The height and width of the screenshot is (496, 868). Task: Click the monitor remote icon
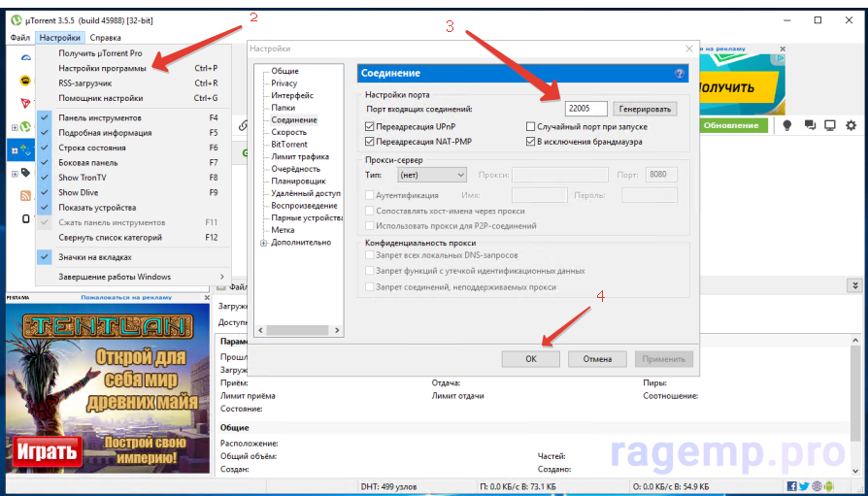830,125
